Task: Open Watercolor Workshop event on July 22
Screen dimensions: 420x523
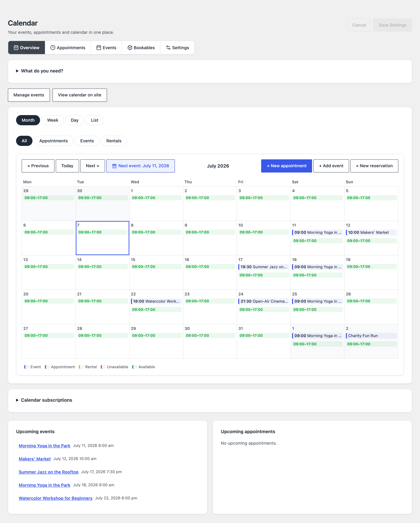Action: (x=156, y=301)
